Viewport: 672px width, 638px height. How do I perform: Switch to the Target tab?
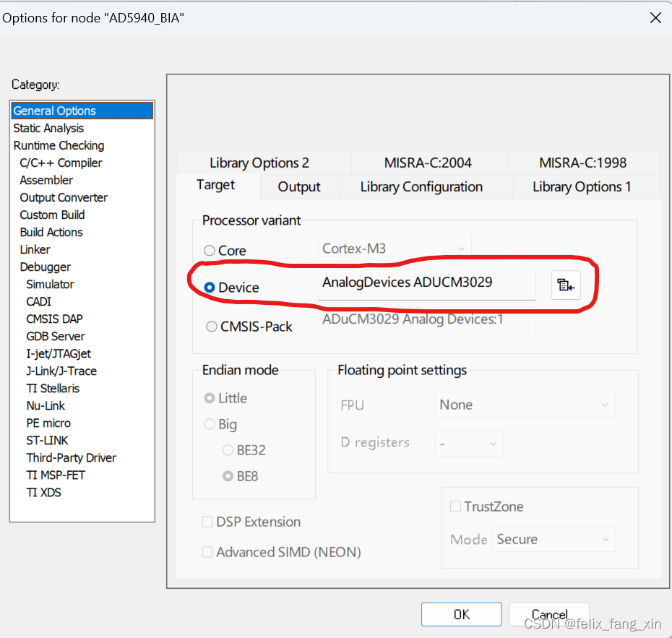(x=216, y=185)
